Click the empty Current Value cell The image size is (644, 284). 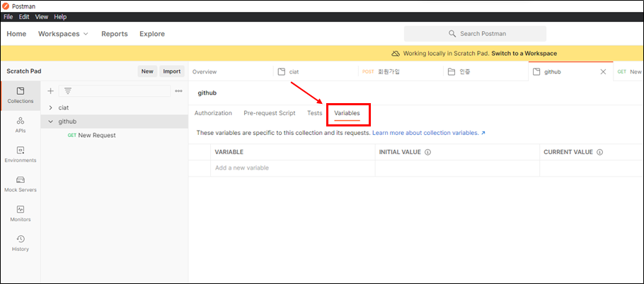[592, 168]
